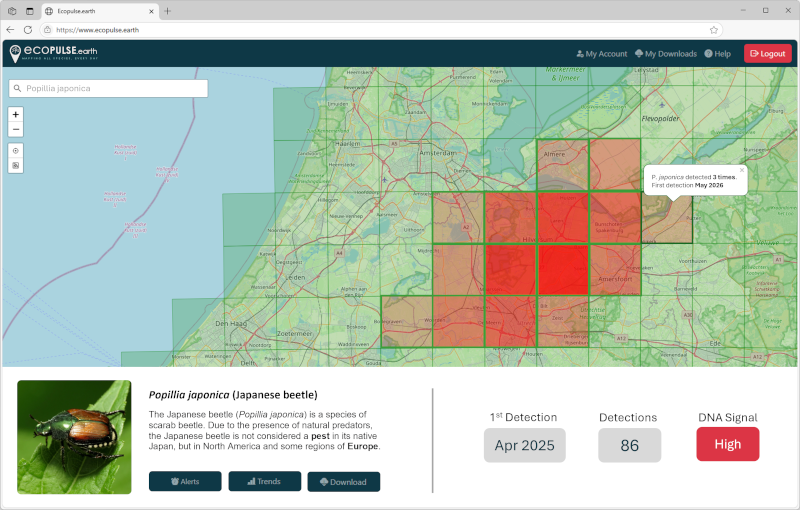Image resolution: width=800 pixels, height=510 pixels.
Task: View Trends for Popillia japonica
Action: 264,481
